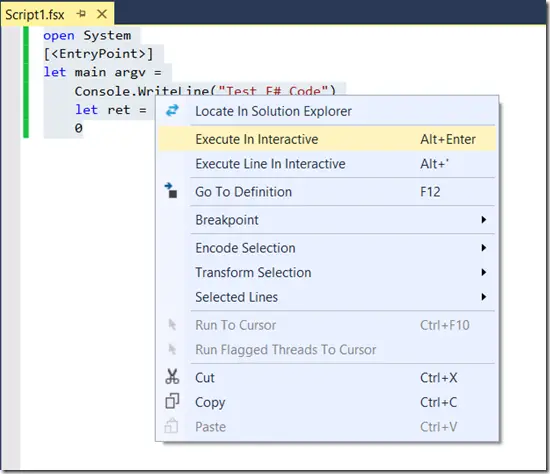The width and height of the screenshot is (550, 474).
Task: Click the Locate In Solution Explorer sync icon
Action: [172, 111]
